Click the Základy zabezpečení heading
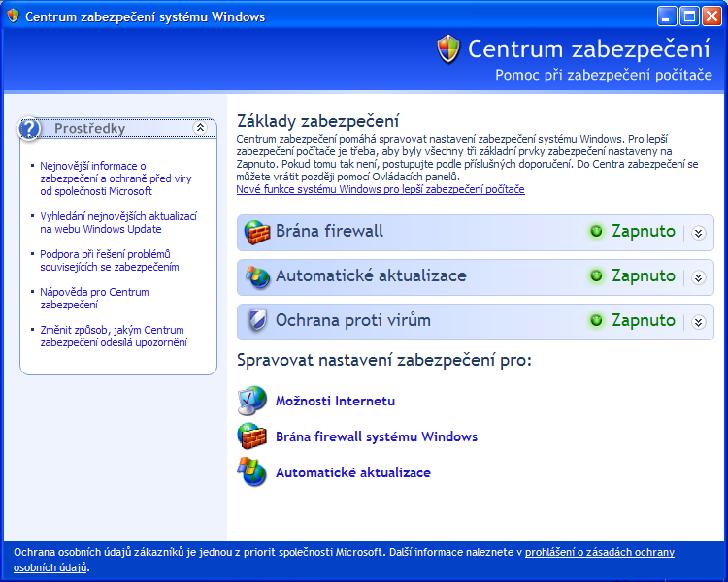Screen dimensions: 728x582 317,121
